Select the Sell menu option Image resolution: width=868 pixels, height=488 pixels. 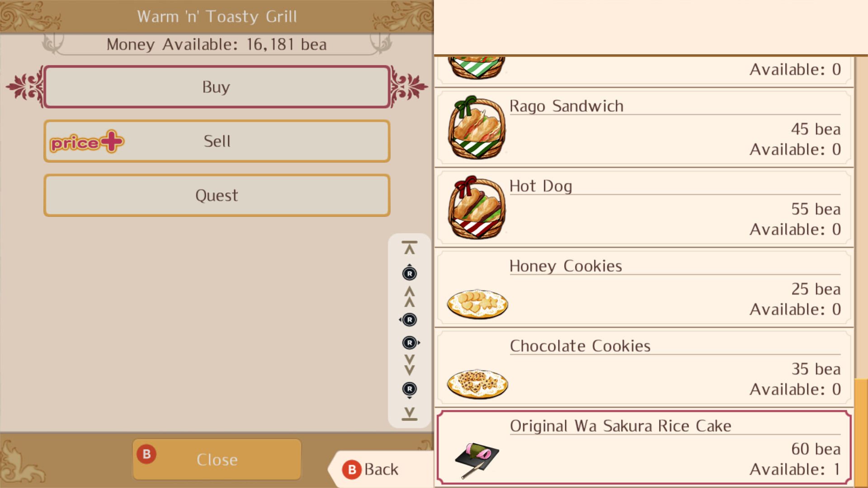click(217, 141)
